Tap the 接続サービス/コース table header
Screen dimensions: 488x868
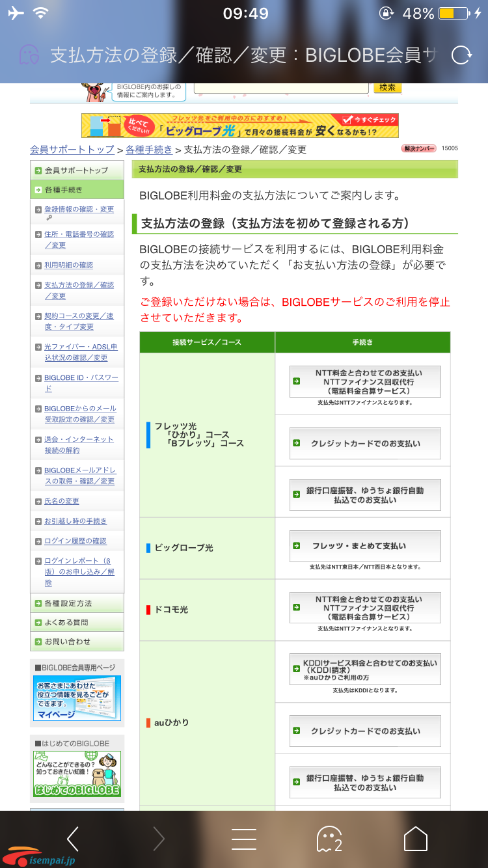click(207, 342)
